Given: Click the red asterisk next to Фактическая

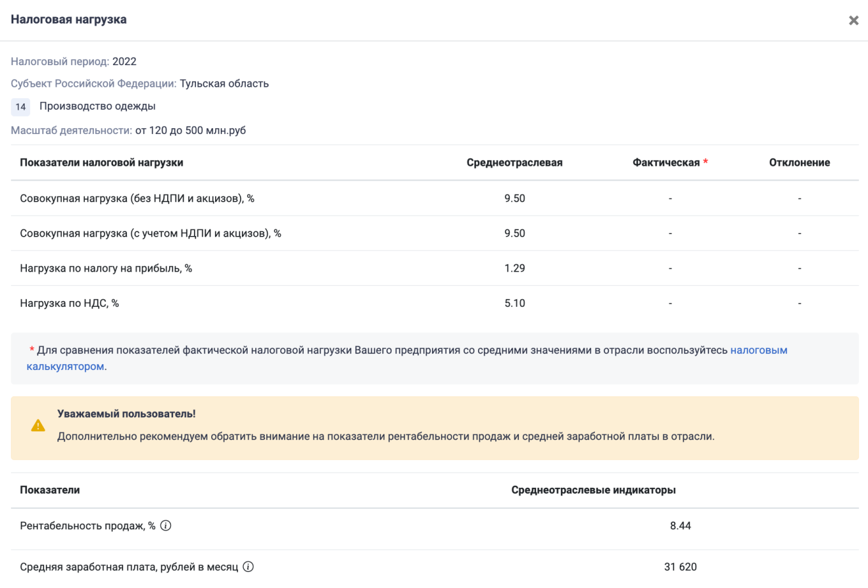Looking at the screenshot, I should point(705,162).
